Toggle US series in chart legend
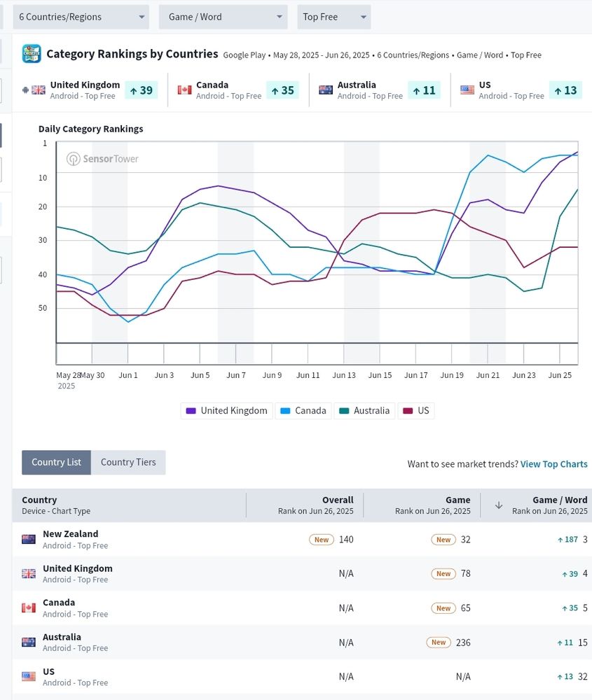 pos(416,411)
